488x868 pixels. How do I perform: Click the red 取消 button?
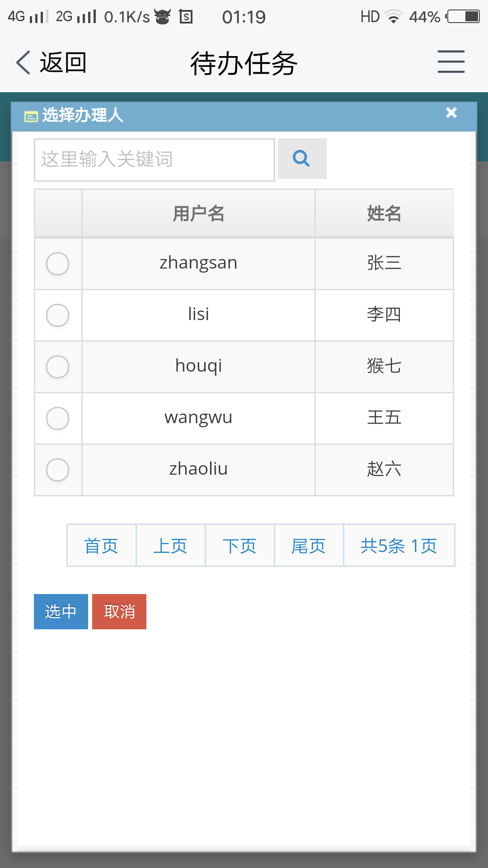(x=119, y=612)
